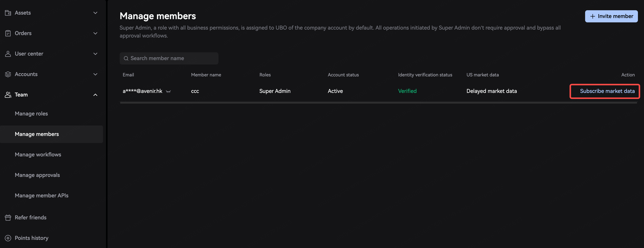
Task: Click the US market data header
Action: click(x=483, y=75)
